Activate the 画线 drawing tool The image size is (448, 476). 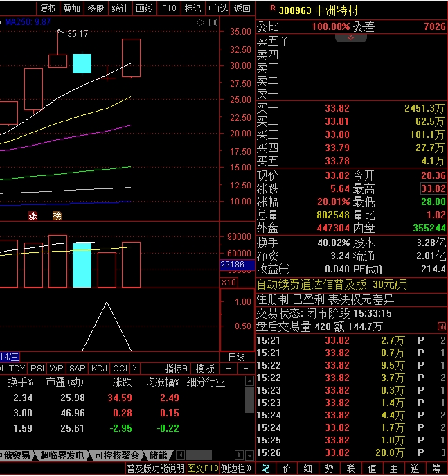click(145, 8)
